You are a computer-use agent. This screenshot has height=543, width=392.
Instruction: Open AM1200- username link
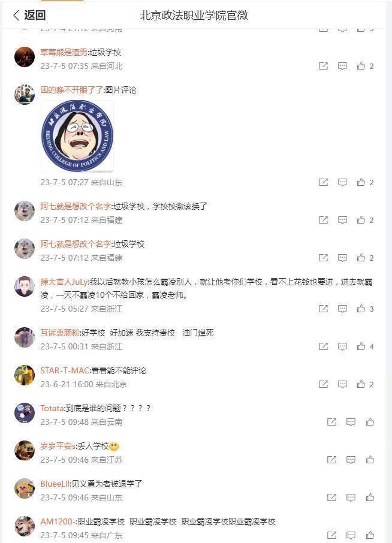[x=58, y=521]
